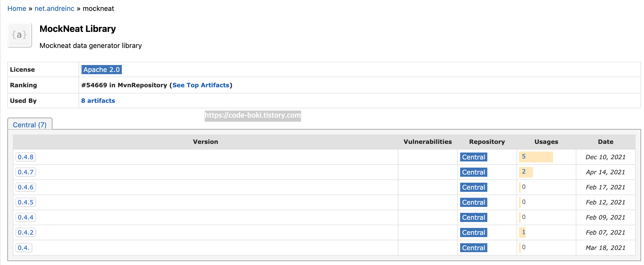Viewport: 644px width, 265px height.
Task: Click the date Feb 07, 2021
Action: [x=605, y=232]
